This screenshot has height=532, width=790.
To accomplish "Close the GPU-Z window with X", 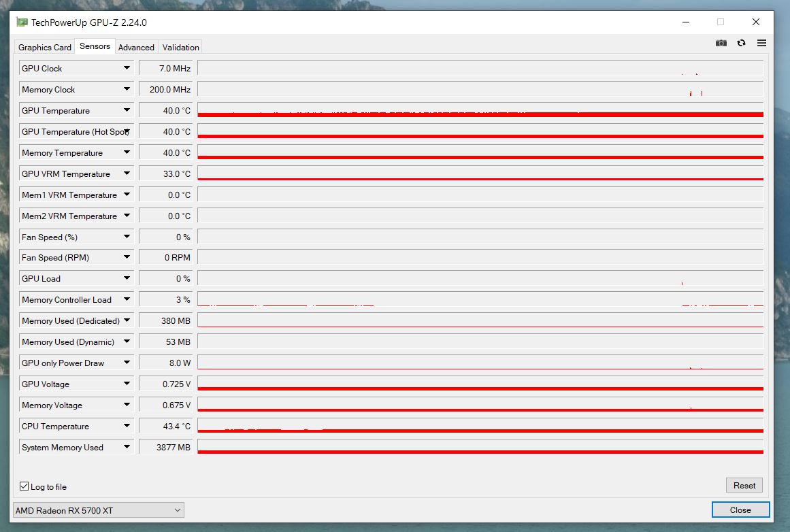I will click(756, 22).
